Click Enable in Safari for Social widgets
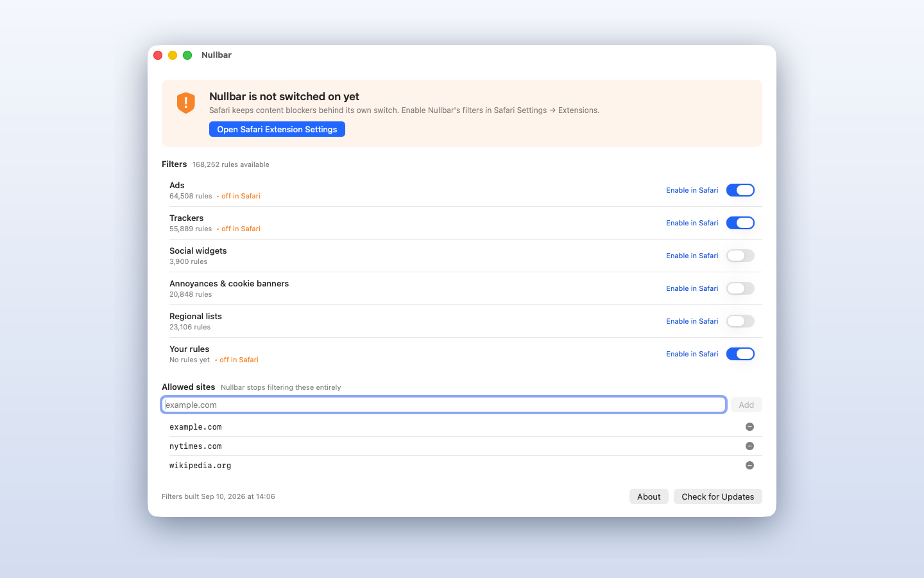Screen dimensions: 924x578 [x=692, y=256]
